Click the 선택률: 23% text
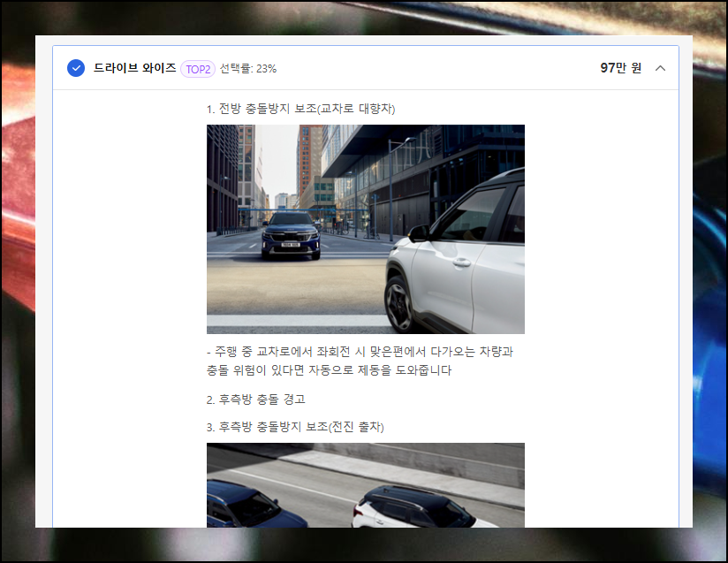The height and width of the screenshot is (563, 728). (248, 69)
